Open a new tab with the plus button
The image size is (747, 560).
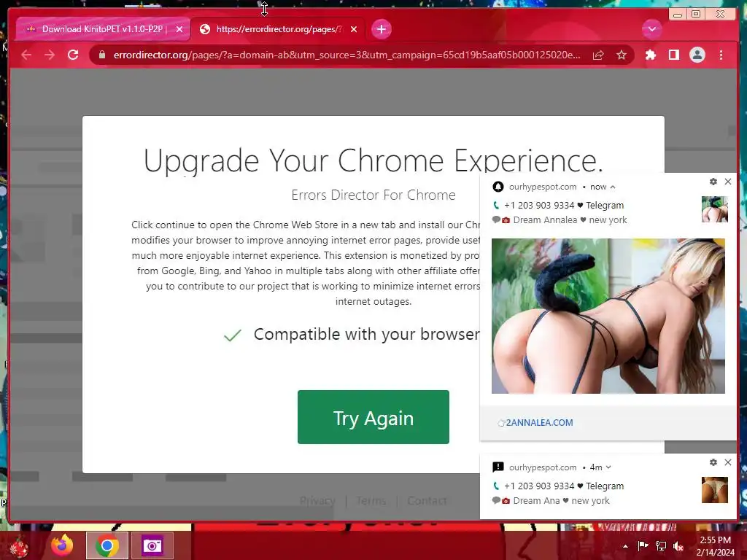click(381, 29)
